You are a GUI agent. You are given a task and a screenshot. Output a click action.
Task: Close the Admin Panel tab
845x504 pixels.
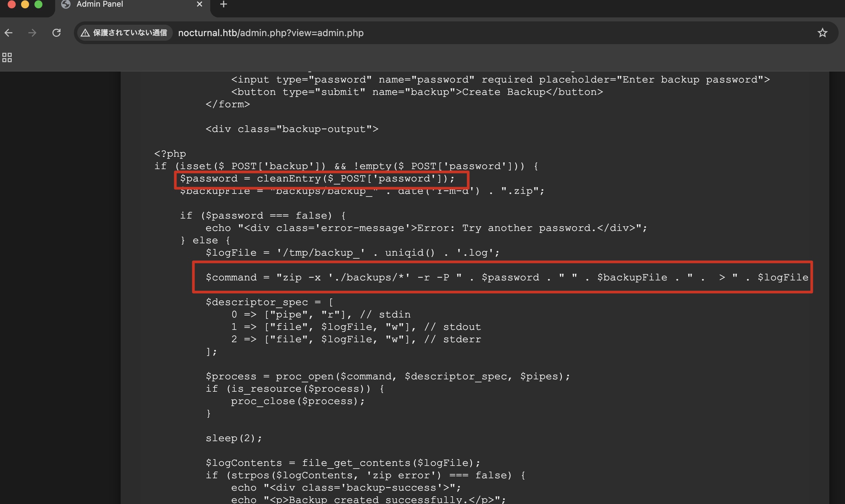pos(199,4)
